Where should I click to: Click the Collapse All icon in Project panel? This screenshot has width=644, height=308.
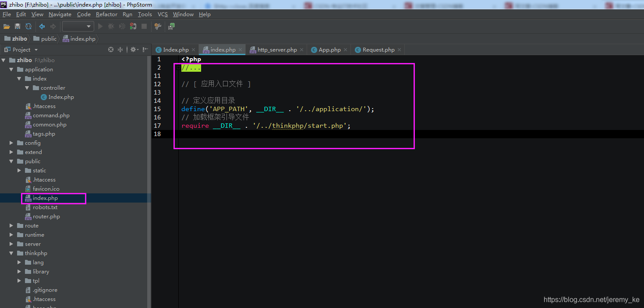point(120,50)
